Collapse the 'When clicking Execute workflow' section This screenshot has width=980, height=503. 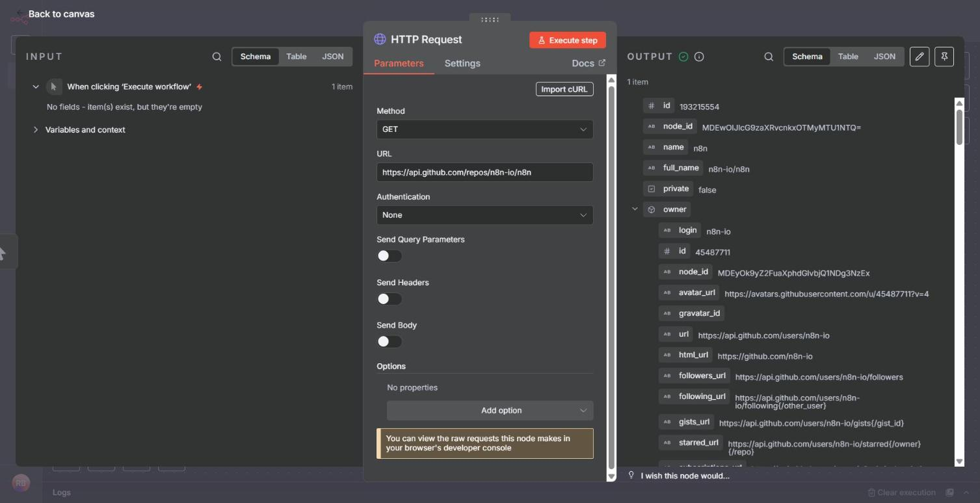36,86
